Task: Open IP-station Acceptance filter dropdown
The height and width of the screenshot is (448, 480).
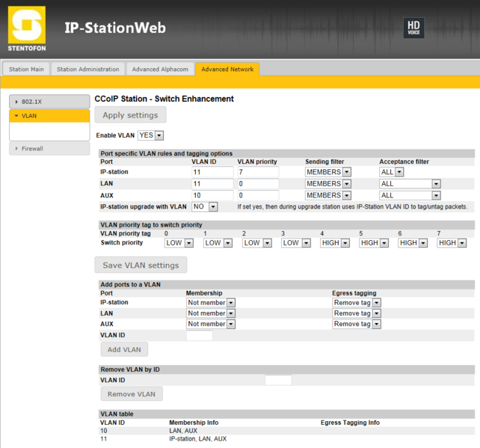Action: click(392, 172)
